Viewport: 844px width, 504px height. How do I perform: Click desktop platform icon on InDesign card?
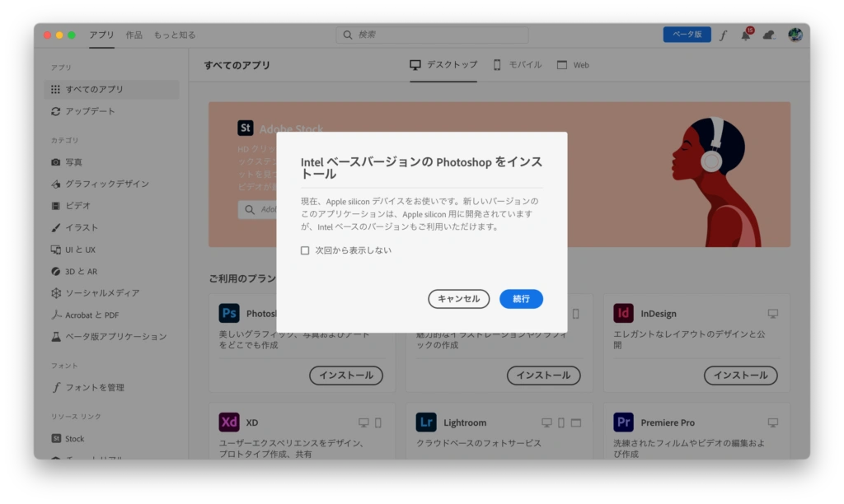tap(773, 314)
